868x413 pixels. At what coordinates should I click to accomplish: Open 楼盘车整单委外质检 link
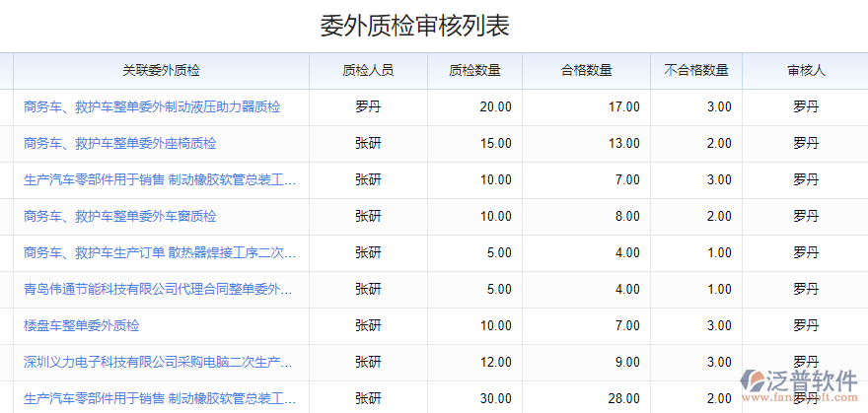pos(81,325)
